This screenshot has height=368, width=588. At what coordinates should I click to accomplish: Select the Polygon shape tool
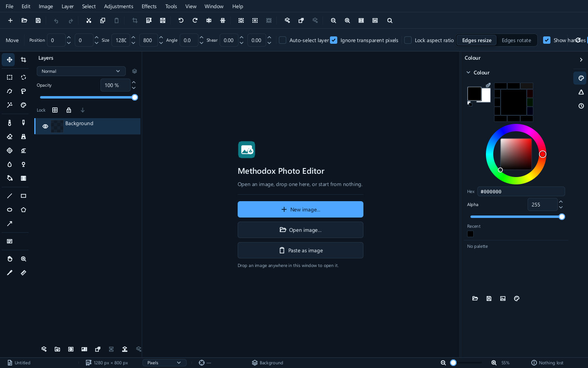23,210
